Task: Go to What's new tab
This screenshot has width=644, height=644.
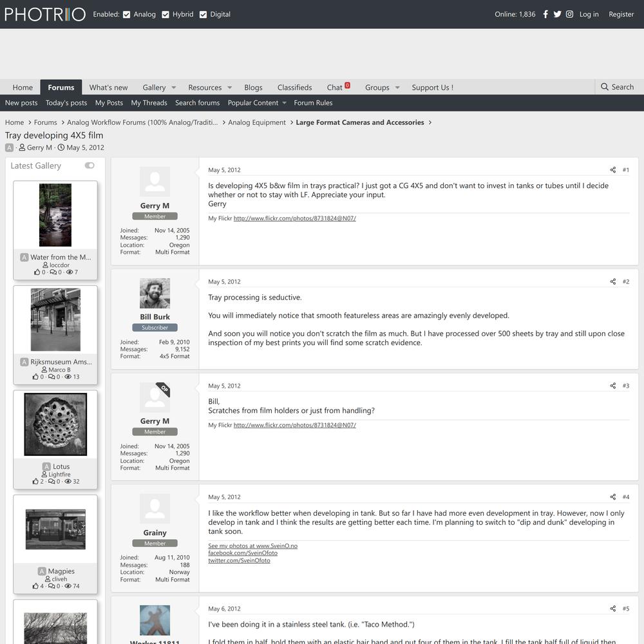Action: click(x=108, y=88)
